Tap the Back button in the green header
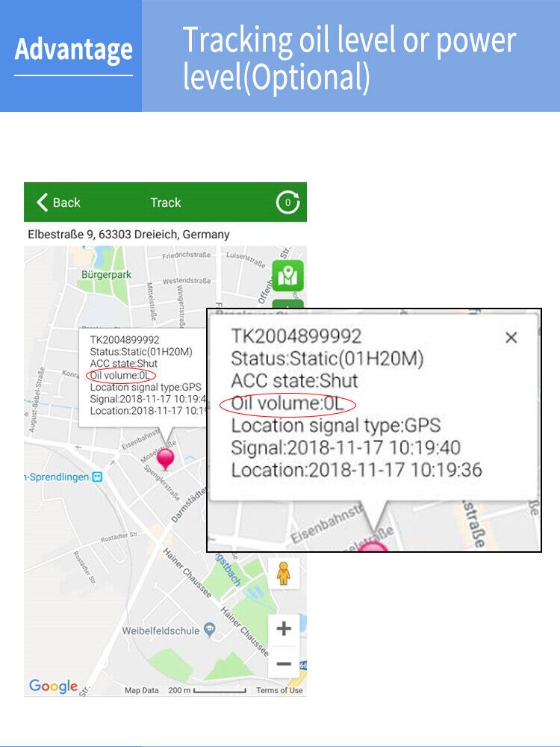 [58, 202]
